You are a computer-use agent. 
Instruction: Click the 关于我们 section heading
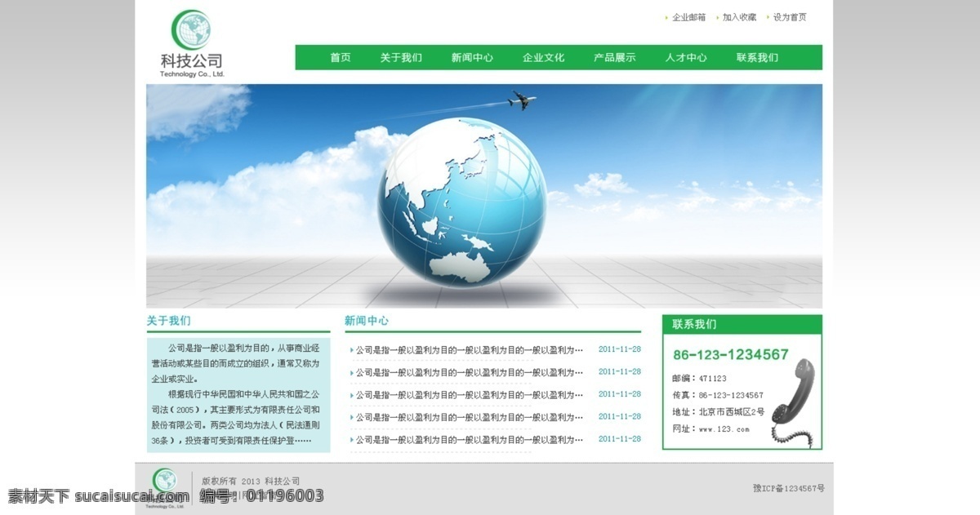tap(168, 321)
